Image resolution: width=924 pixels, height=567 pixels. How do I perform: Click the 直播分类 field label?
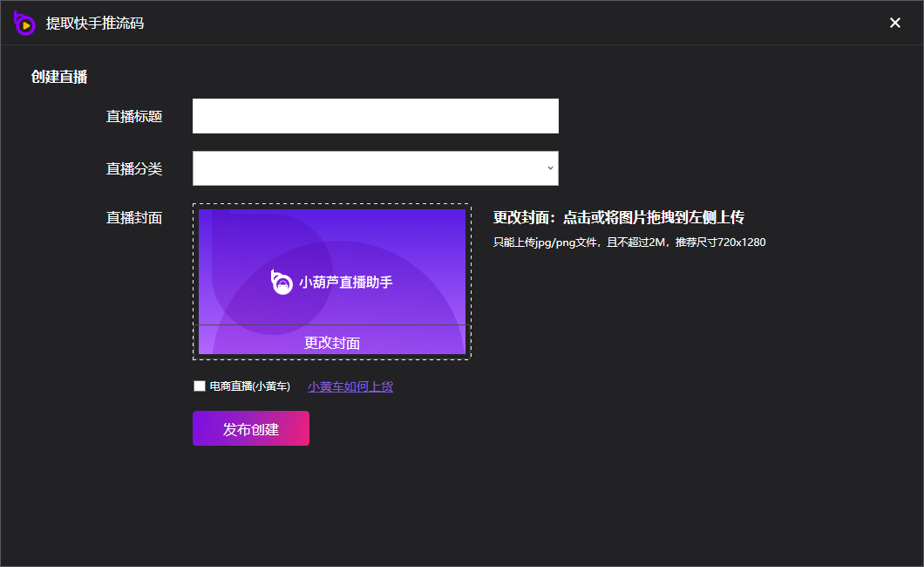pyautogui.click(x=134, y=168)
